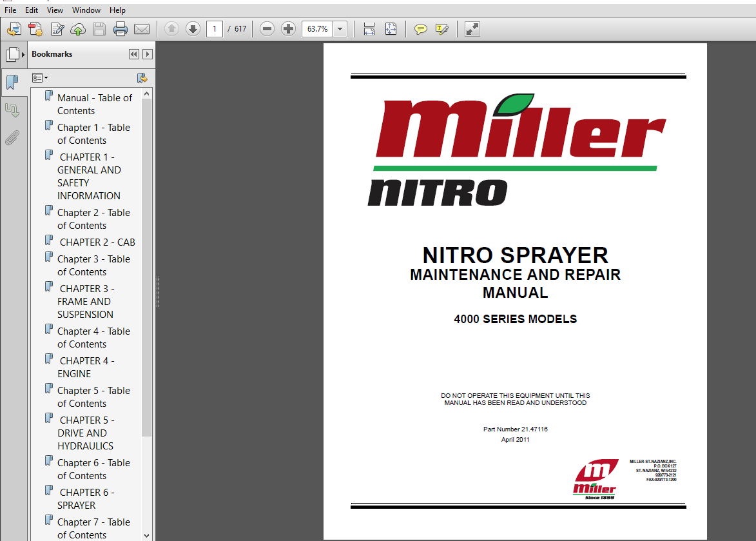Screen dimensions: 756x541
Task: Open the Attachments paperclip panel
Action: (12, 138)
